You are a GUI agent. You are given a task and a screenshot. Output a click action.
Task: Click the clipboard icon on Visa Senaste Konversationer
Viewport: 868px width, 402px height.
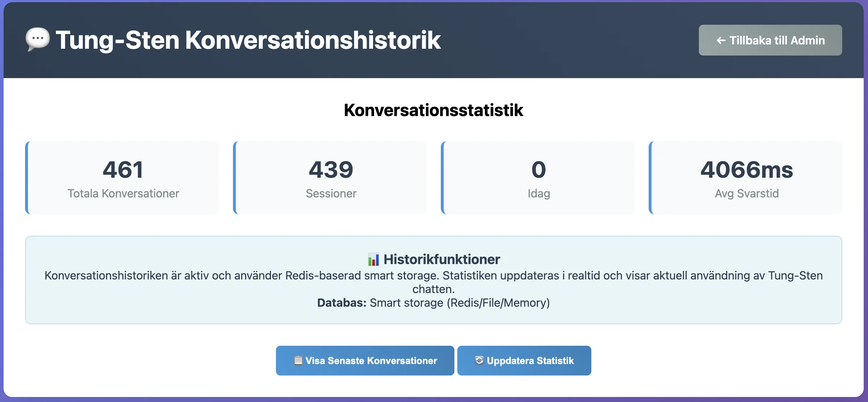[299, 361]
